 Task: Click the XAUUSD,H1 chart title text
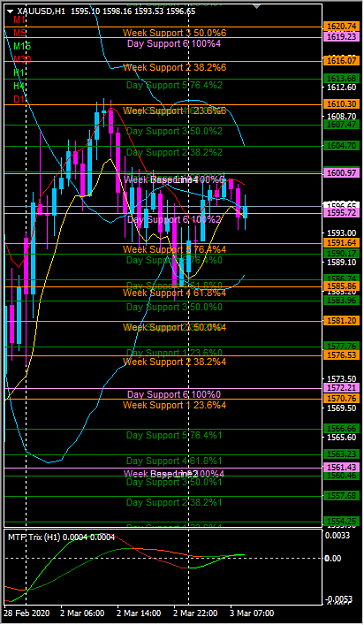41,11
